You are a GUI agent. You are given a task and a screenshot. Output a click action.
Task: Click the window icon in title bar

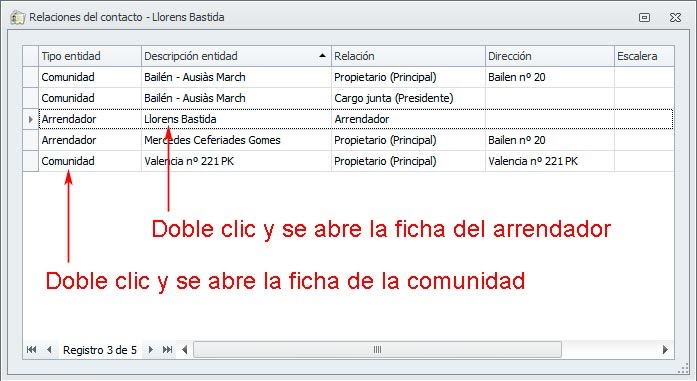pyautogui.click(x=17, y=18)
